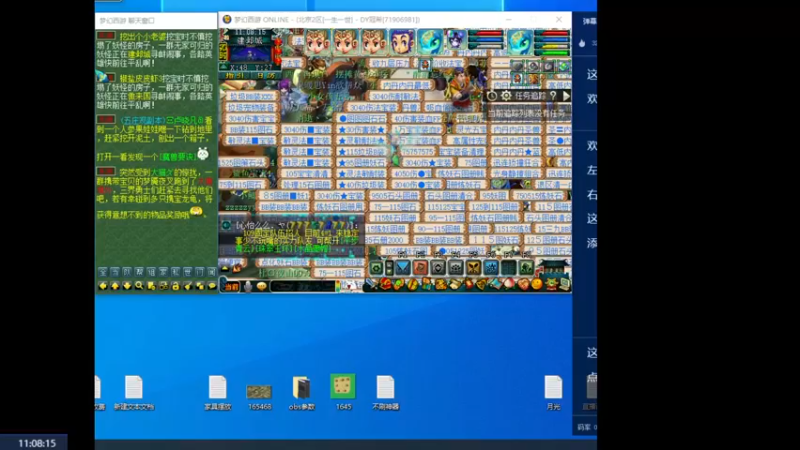Open the red treasure chest icon in game menu

386,285
